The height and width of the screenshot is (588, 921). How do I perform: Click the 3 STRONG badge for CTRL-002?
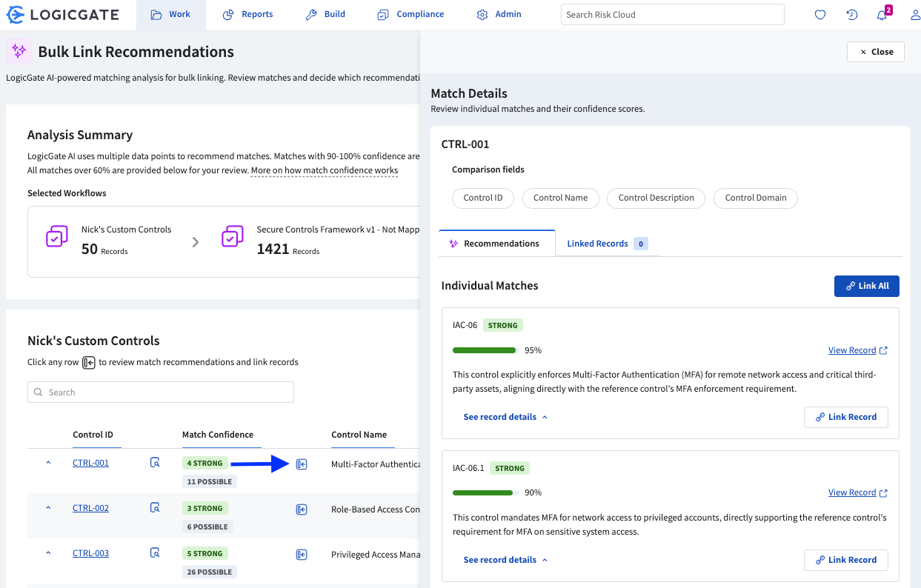click(x=205, y=509)
